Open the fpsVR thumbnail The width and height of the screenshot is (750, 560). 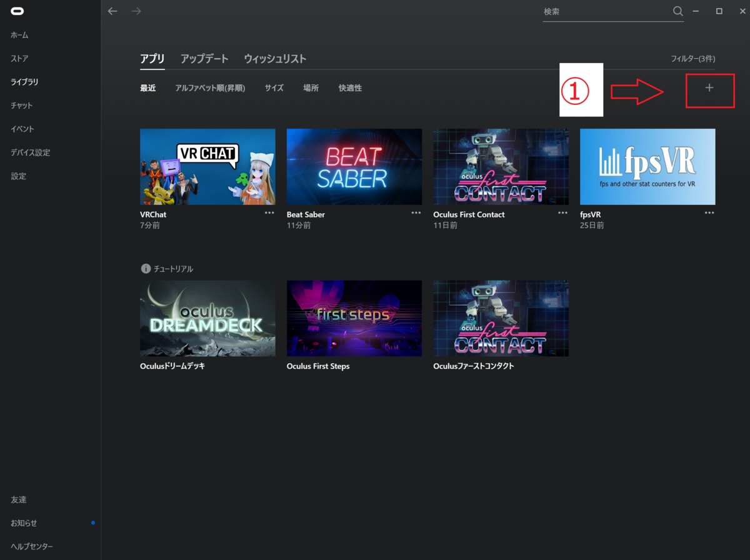(x=647, y=167)
